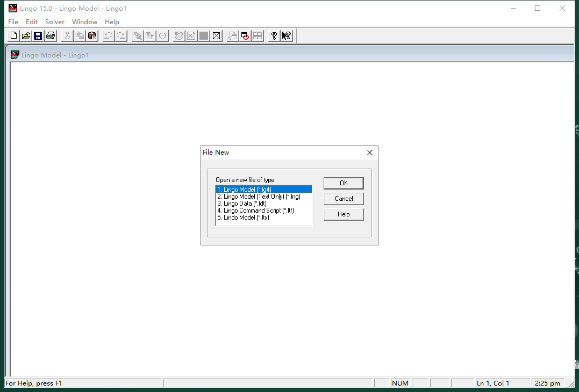Click the crossed-box Options icon
This screenshot has width=579, height=392.
coord(217,36)
